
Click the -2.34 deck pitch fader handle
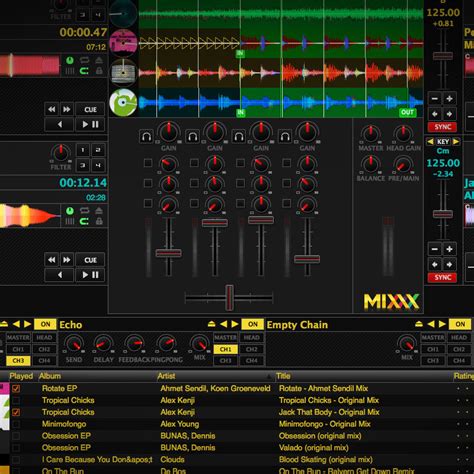coord(443,214)
